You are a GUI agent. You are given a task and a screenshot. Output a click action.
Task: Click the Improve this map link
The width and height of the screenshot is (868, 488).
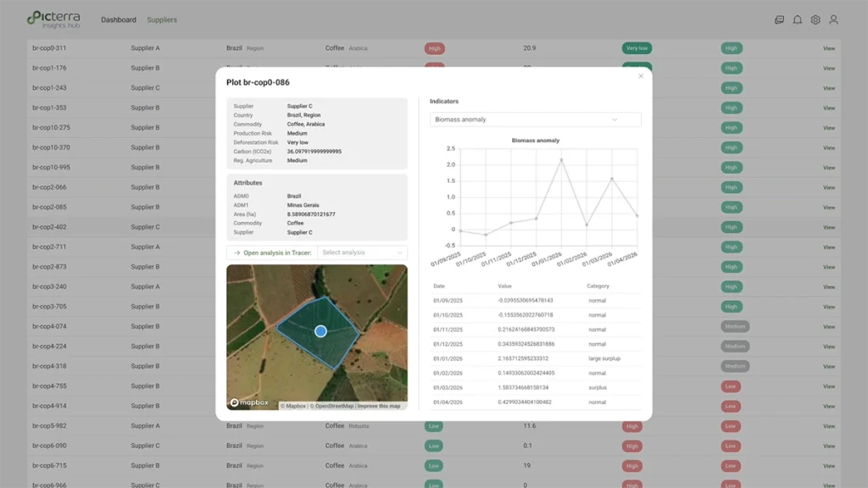point(379,406)
